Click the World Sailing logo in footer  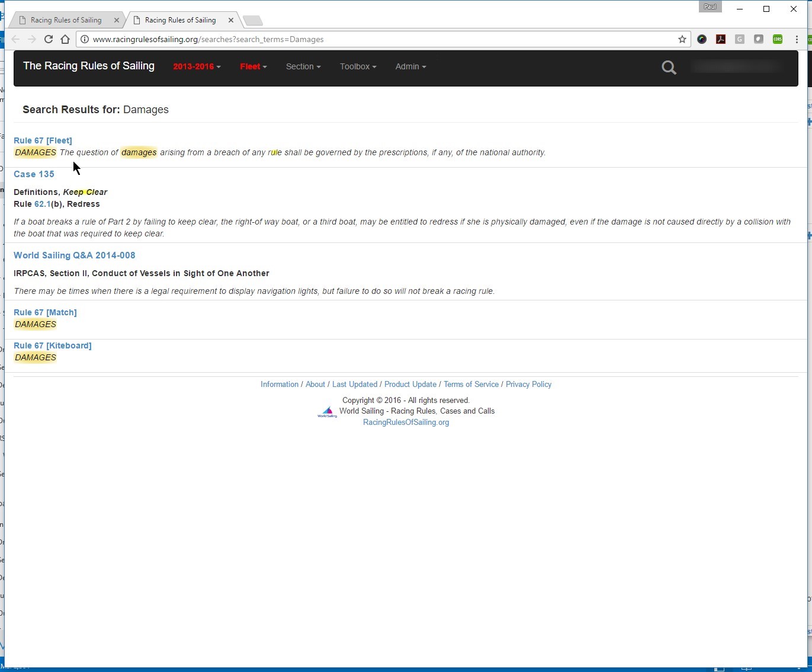327,412
